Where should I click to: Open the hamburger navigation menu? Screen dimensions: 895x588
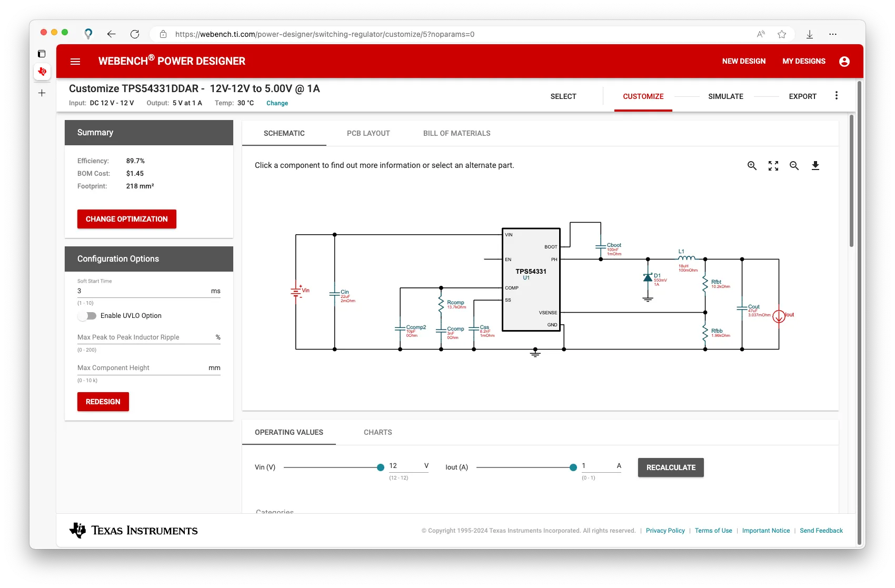pyautogui.click(x=75, y=62)
